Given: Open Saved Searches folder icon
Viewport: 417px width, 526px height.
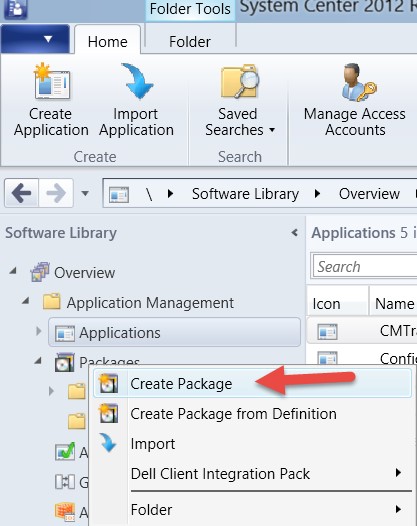Looking at the screenshot, I should point(240,82).
